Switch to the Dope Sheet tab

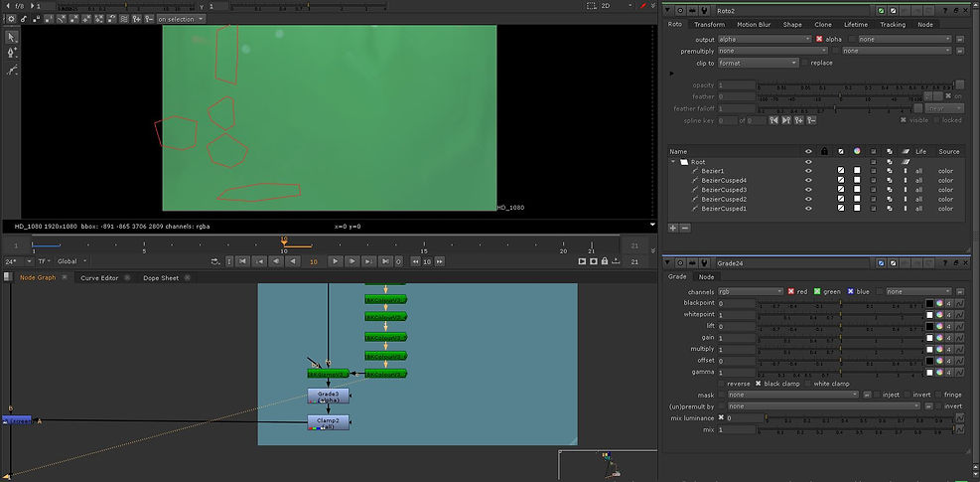point(161,278)
